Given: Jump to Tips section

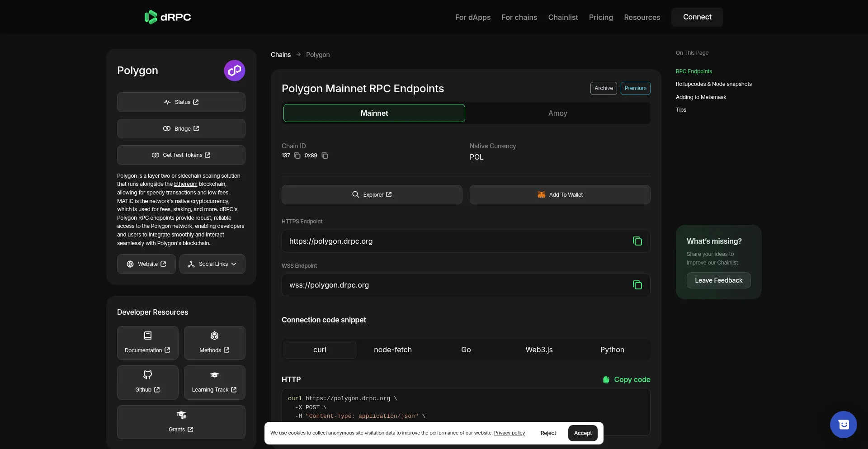Looking at the screenshot, I should click(x=681, y=110).
